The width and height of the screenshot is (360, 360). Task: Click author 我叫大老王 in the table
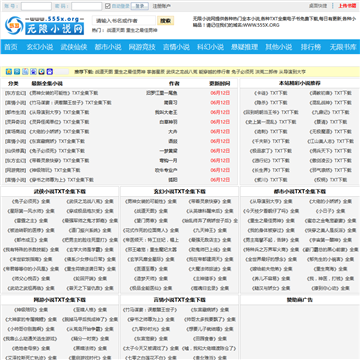point(166,112)
